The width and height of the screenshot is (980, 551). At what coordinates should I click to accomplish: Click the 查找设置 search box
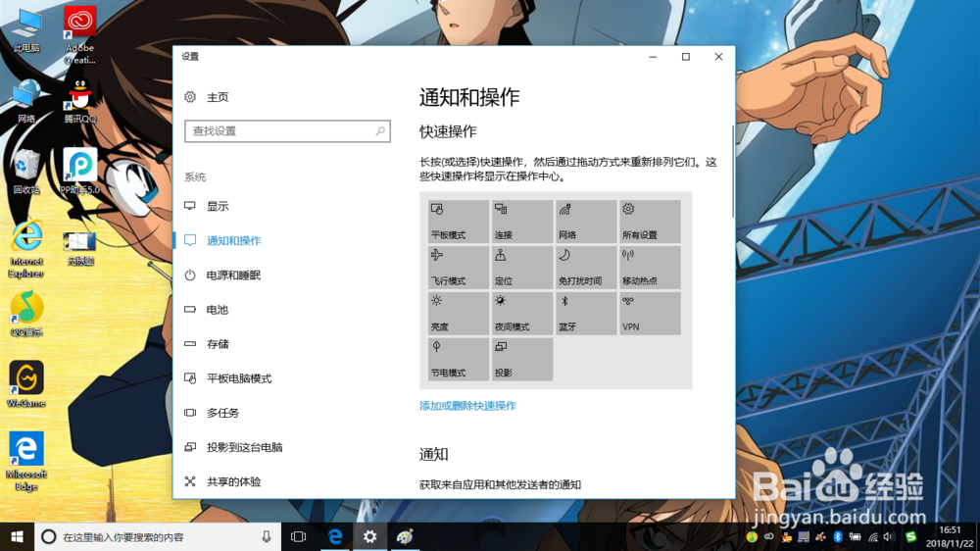(x=287, y=131)
